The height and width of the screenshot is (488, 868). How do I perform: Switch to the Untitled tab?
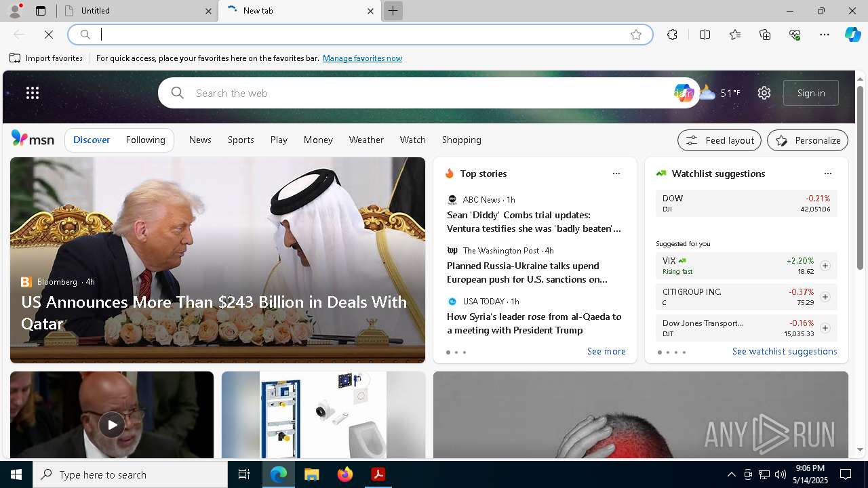138,11
